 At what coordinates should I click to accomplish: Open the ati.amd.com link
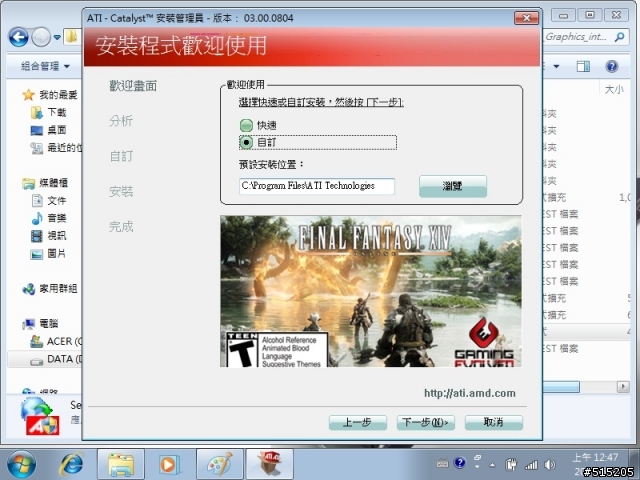click(x=469, y=393)
